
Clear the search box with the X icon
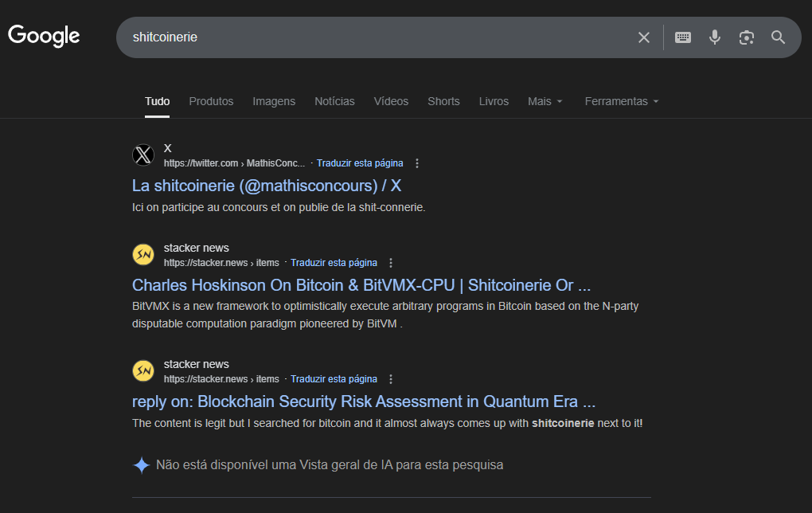tap(644, 37)
